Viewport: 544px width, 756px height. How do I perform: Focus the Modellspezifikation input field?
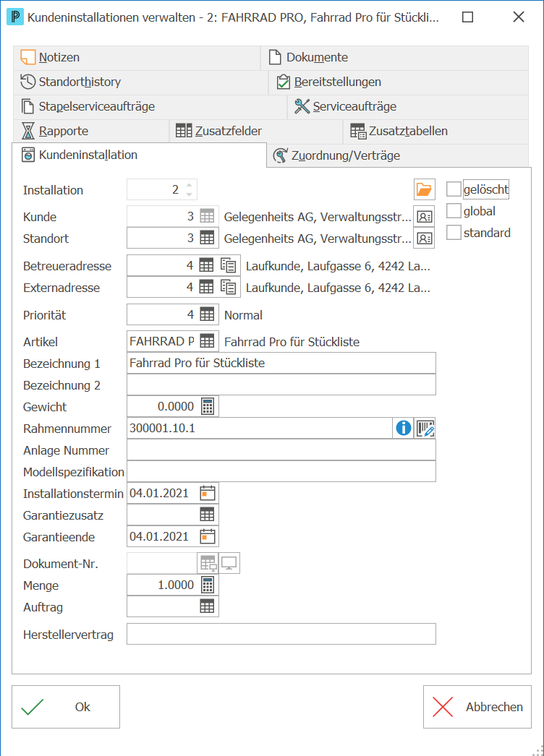pyautogui.click(x=281, y=471)
